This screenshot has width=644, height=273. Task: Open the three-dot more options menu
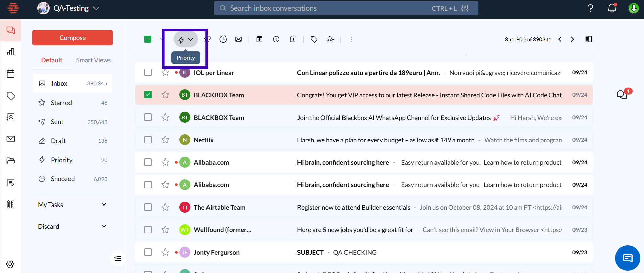[x=351, y=39]
